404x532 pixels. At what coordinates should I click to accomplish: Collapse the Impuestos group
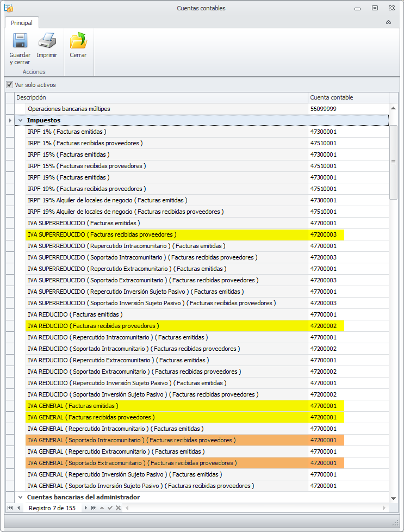pos(20,120)
